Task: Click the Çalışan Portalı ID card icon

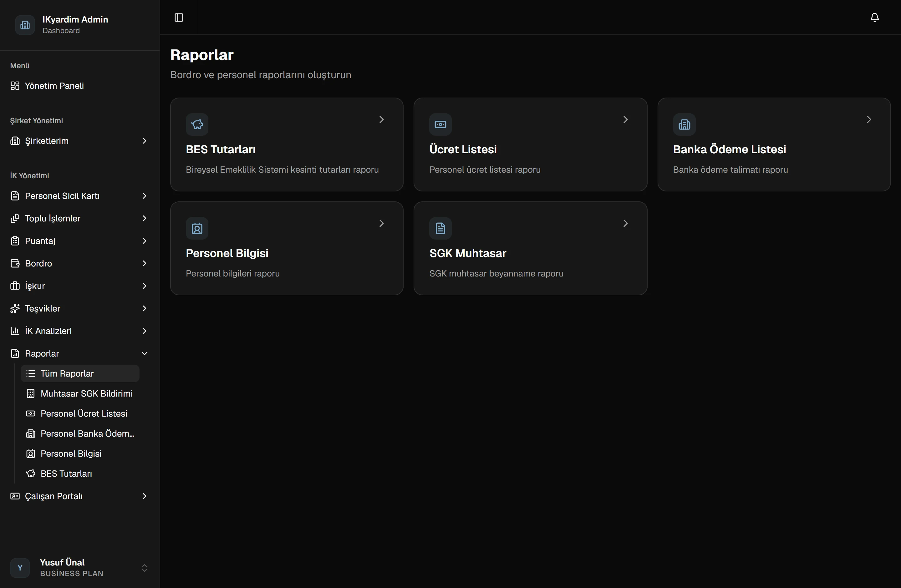Action: click(15, 496)
